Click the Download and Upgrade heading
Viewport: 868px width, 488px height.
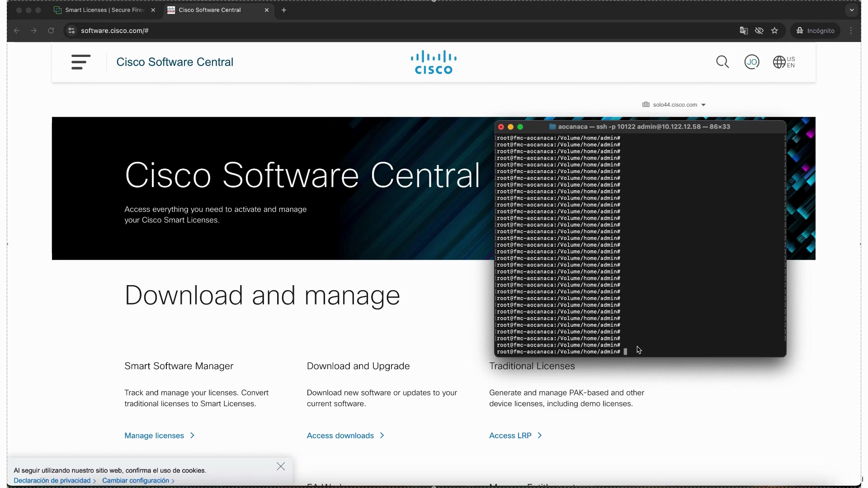(x=359, y=366)
